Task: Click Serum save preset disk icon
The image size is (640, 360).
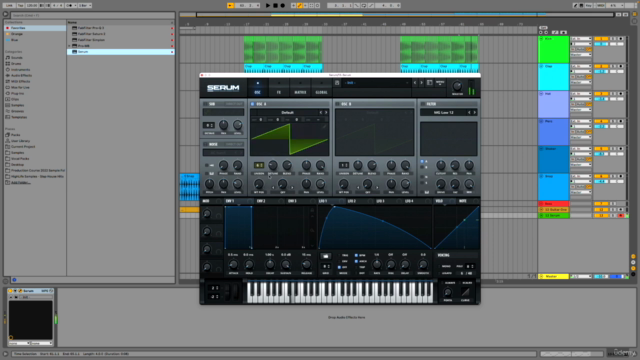Action: click(337, 83)
